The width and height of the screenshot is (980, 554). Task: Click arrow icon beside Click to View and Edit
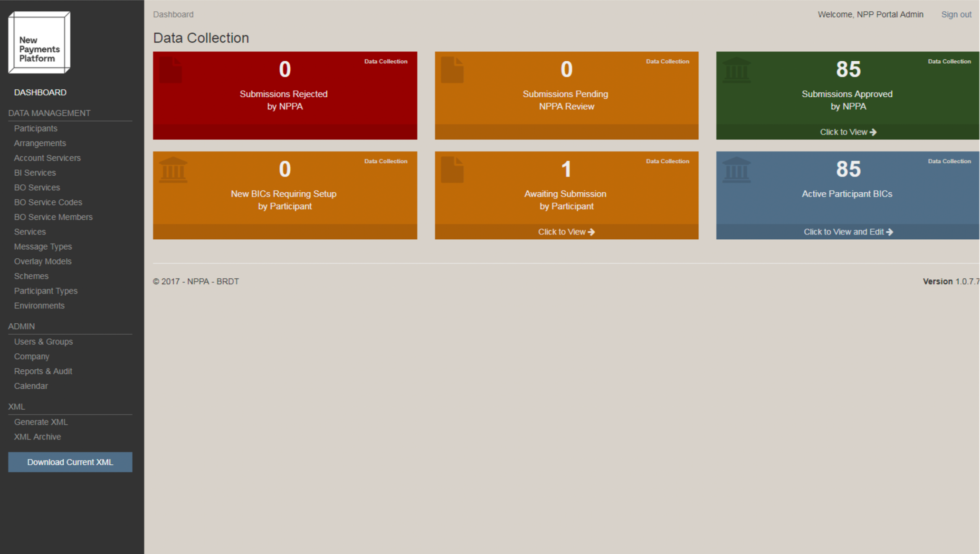(890, 232)
